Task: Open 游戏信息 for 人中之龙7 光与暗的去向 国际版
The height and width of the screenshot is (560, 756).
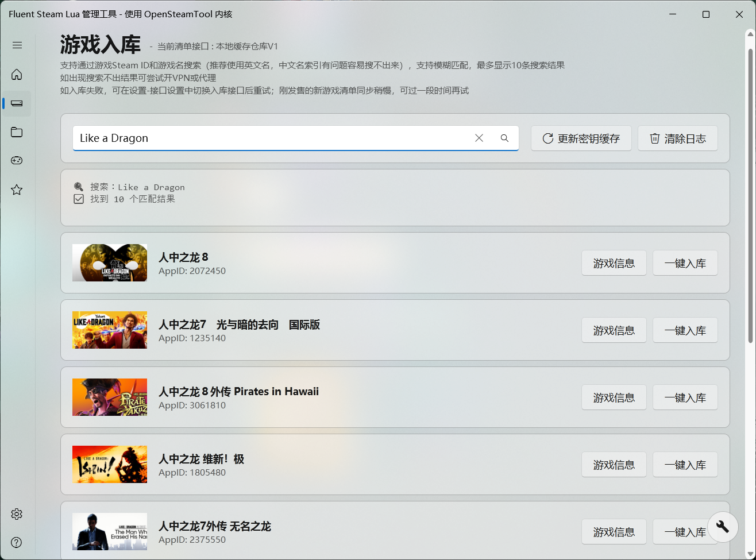Action: pyautogui.click(x=614, y=330)
